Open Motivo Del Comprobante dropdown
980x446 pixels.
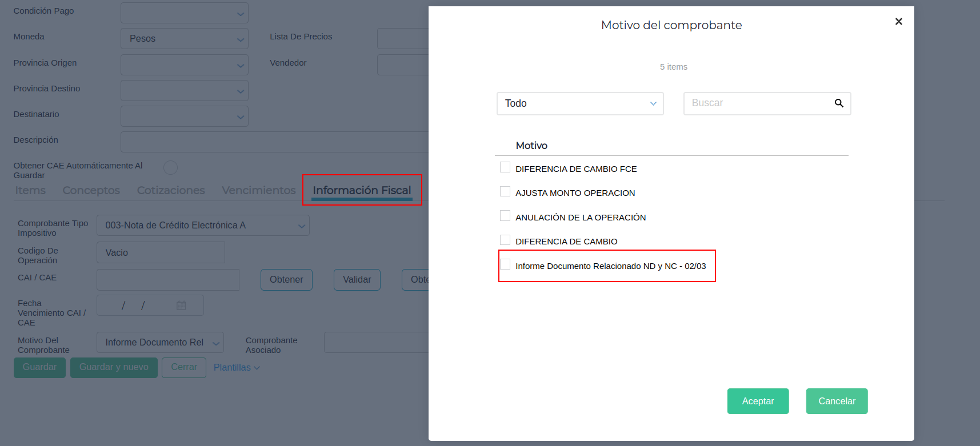(x=160, y=343)
